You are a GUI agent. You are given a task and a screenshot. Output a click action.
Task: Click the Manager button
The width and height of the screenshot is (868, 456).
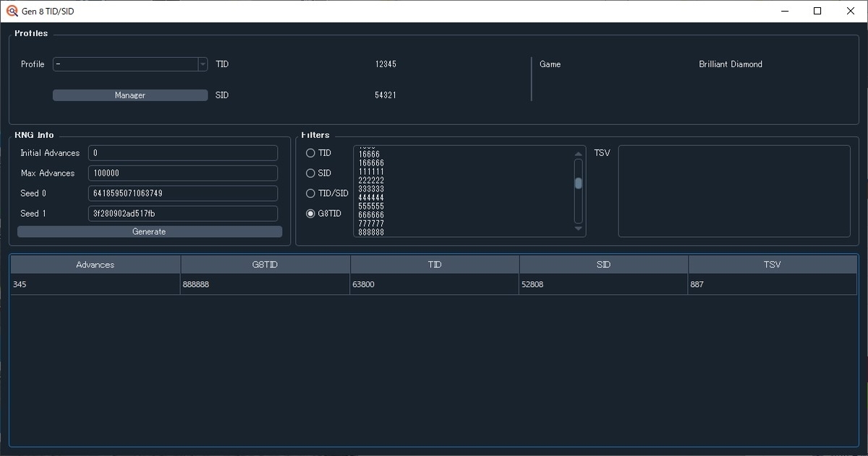point(129,95)
